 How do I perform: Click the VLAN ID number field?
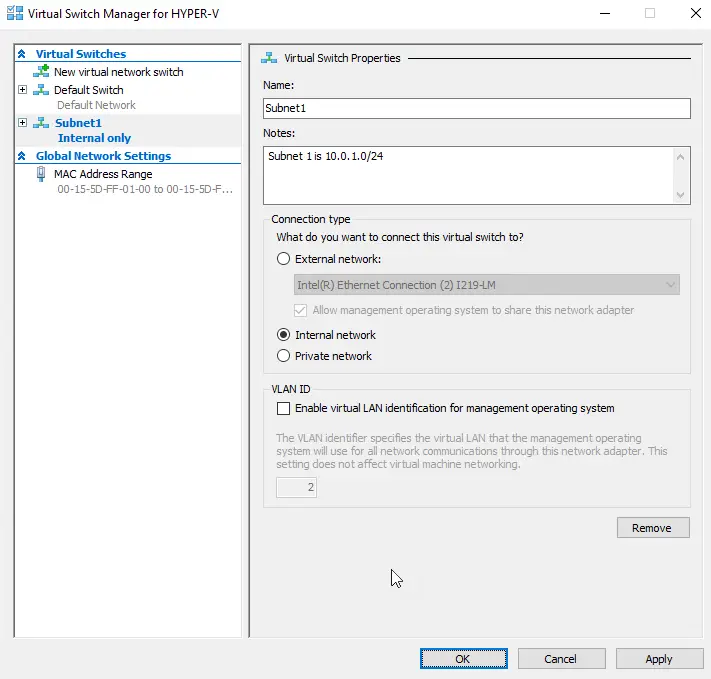(x=296, y=487)
